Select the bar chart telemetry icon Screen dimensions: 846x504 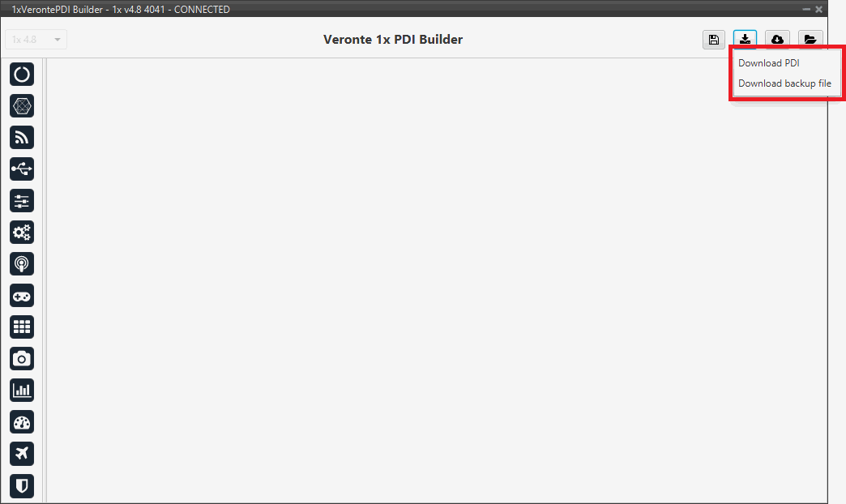pos(22,390)
